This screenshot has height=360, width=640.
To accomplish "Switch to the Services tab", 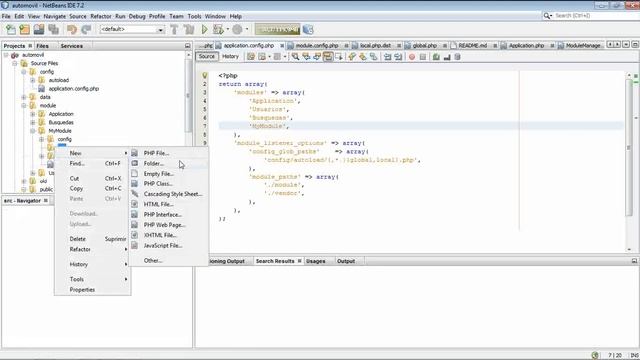I will tap(71, 46).
